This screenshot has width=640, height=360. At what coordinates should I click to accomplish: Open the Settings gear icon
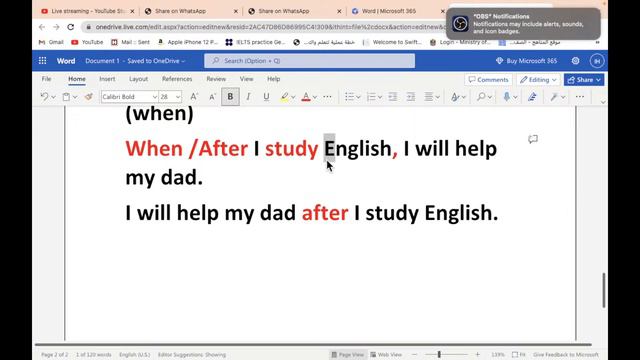[x=576, y=61]
